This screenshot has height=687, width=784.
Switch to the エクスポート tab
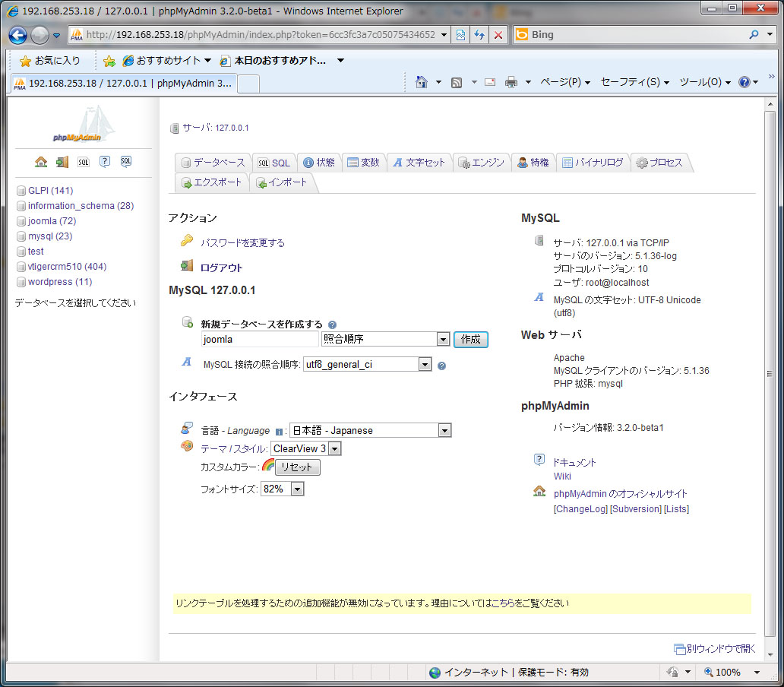(x=211, y=182)
